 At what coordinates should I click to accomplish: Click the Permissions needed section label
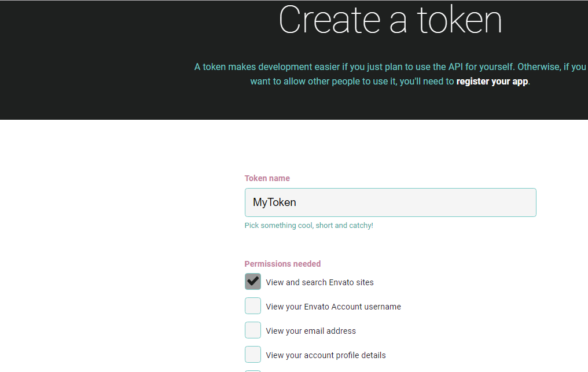[x=282, y=264]
